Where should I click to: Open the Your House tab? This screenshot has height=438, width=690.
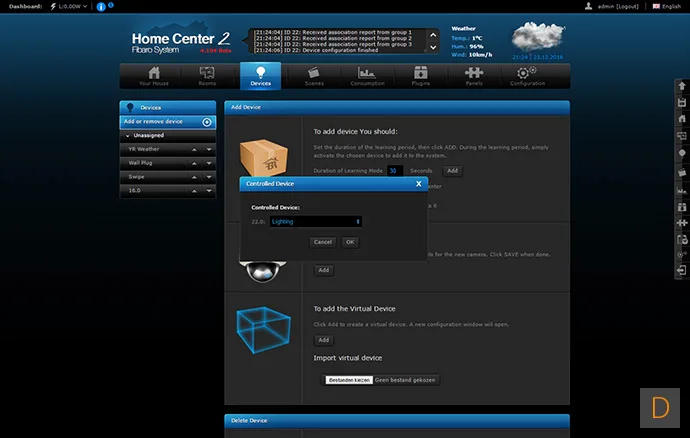pos(154,76)
